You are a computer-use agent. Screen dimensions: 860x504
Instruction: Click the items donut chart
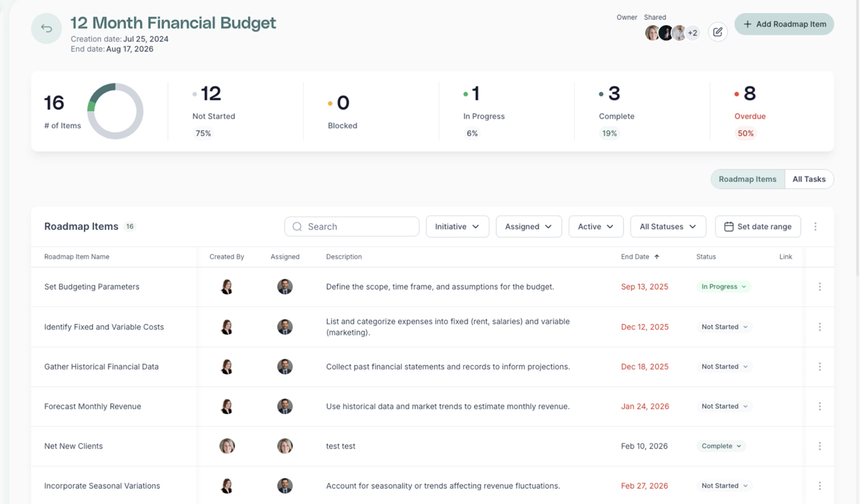tap(115, 111)
